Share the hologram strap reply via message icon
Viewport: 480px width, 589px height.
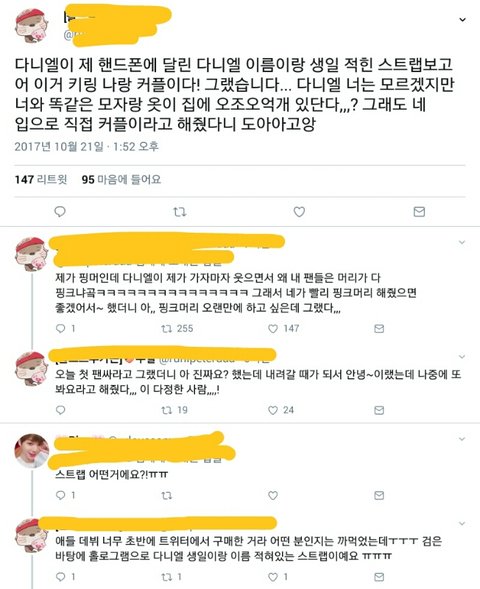click(379, 577)
